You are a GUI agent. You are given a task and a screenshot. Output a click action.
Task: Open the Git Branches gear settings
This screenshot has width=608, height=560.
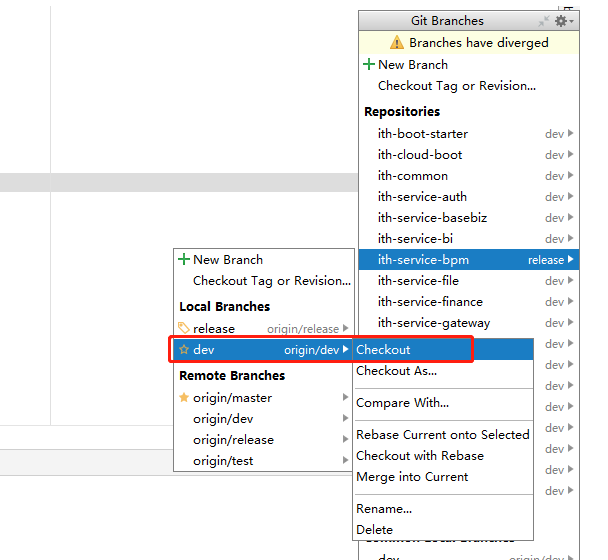pyautogui.click(x=562, y=21)
